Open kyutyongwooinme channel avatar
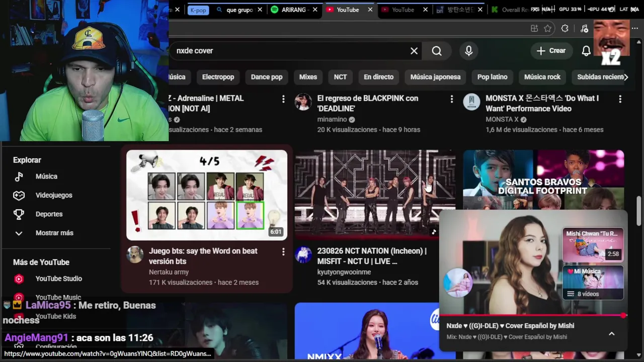 coord(303,254)
